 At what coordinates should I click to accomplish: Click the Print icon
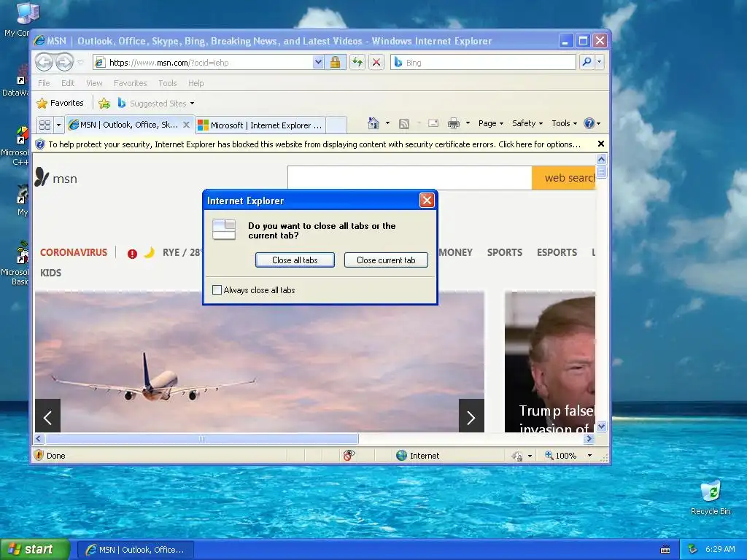(x=454, y=123)
